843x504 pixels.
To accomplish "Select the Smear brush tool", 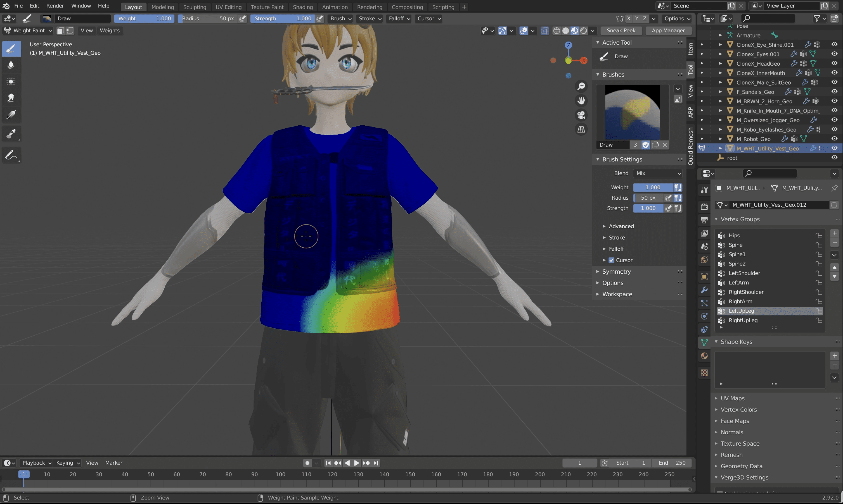I will point(11,98).
